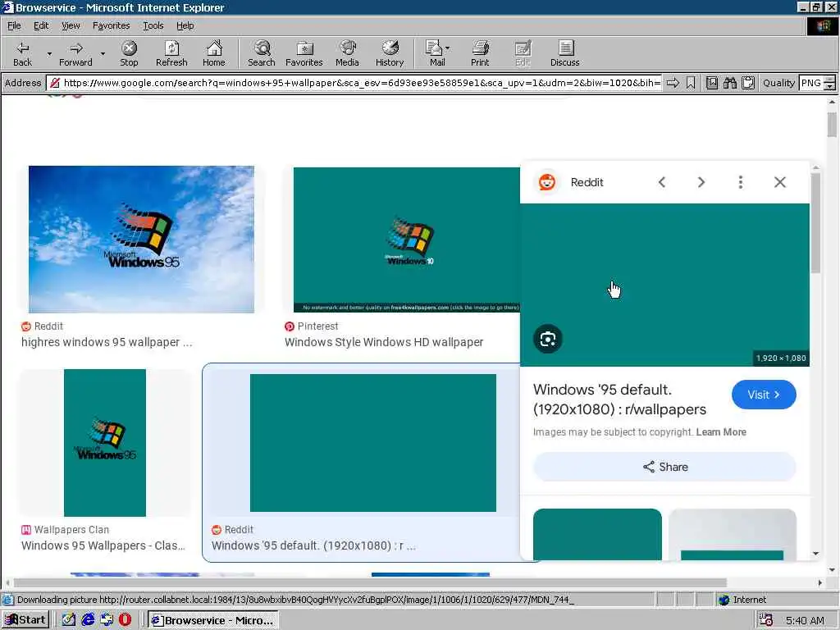Select the blue sky Windows 95 wallpaper thumbnail
The height and width of the screenshot is (630, 840).
pyautogui.click(x=141, y=240)
